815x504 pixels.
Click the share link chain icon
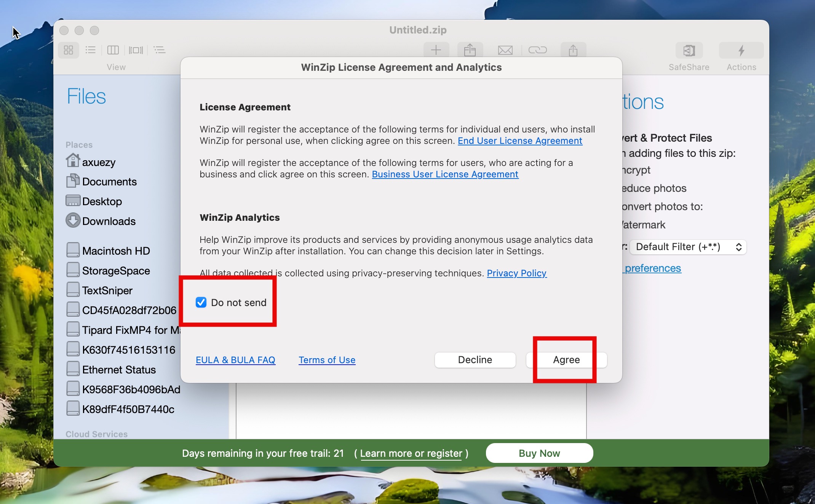[x=537, y=50]
